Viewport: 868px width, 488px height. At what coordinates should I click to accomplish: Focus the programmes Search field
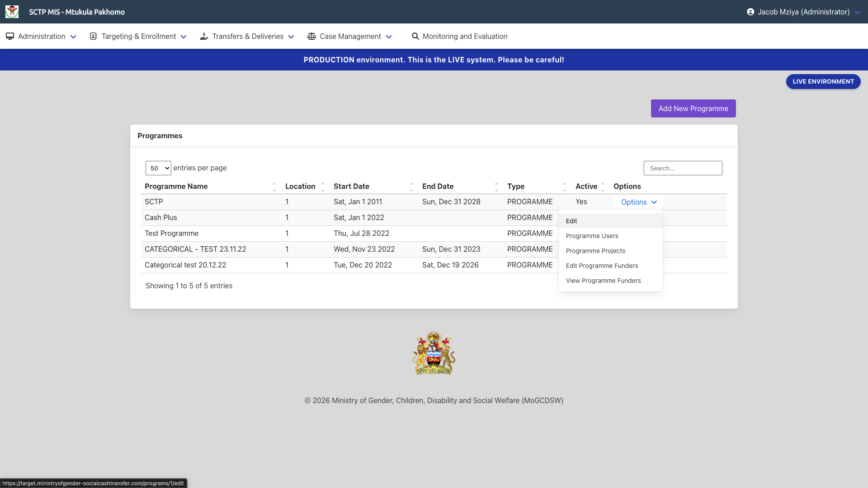pos(683,168)
